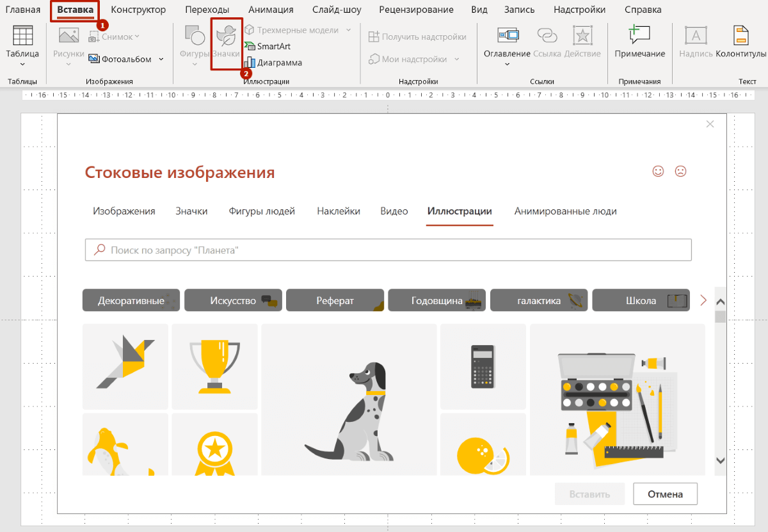
Task: Open Фотоальбом photo album
Action: coord(120,59)
